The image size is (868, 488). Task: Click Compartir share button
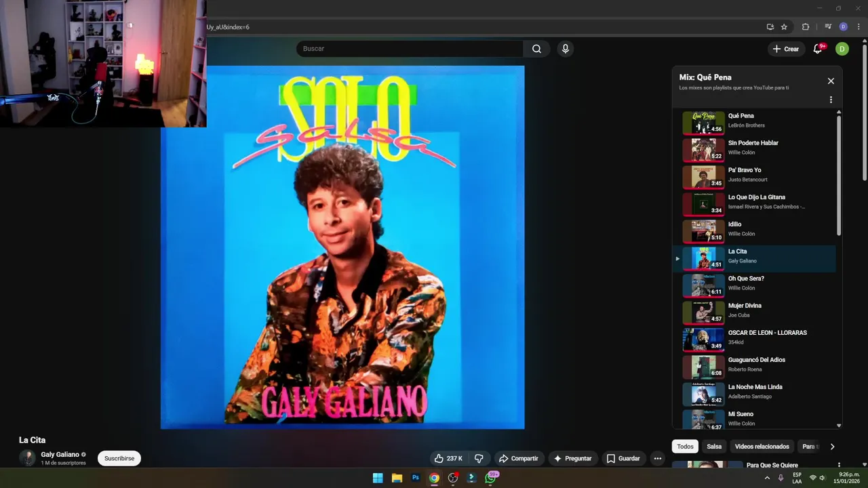point(519,458)
